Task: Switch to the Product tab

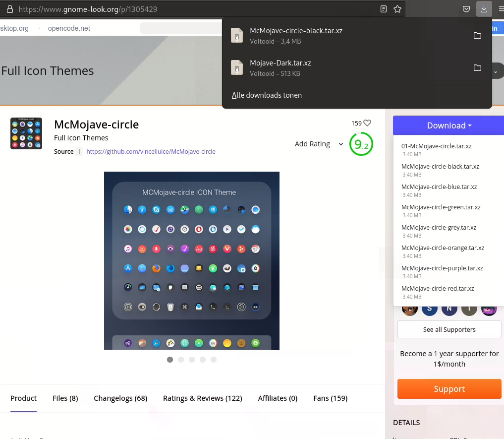Action: (x=23, y=398)
